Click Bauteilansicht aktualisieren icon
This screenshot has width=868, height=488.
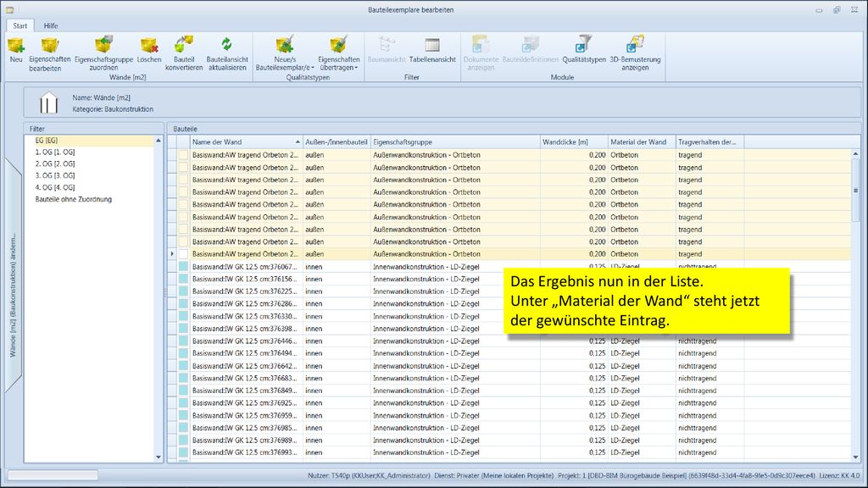point(227,45)
